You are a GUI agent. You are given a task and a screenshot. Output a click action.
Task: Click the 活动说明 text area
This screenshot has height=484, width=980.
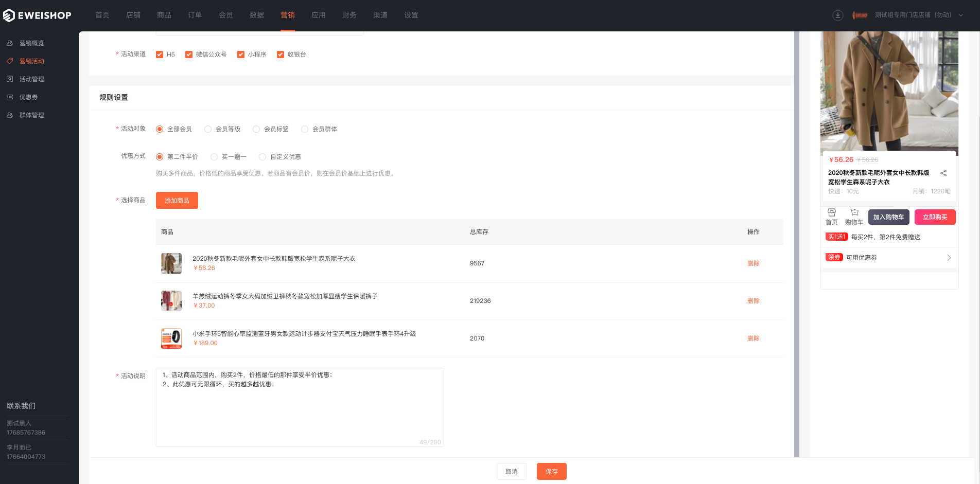pyautogui.click(x=300, y=407)
